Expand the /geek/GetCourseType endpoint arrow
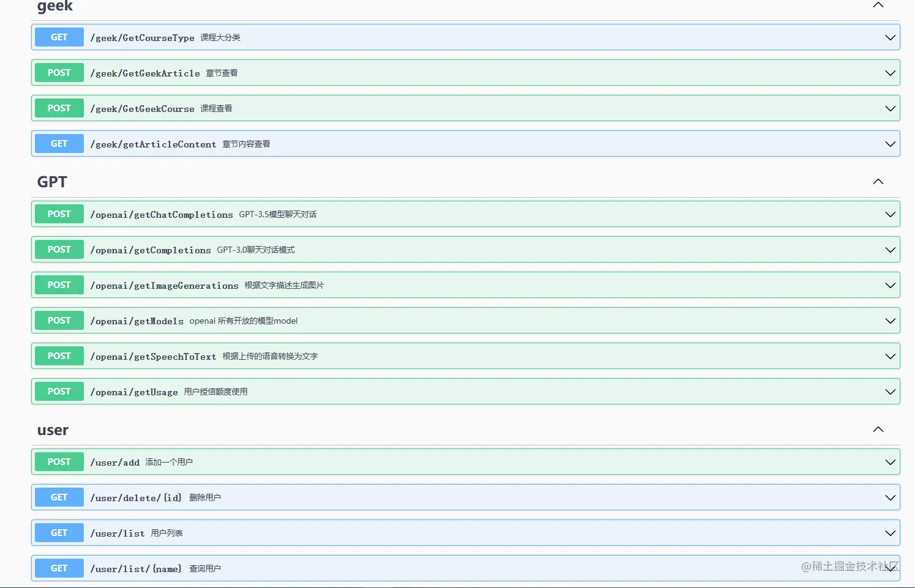This screenshot has height=588, width=915. click(890, 38)
